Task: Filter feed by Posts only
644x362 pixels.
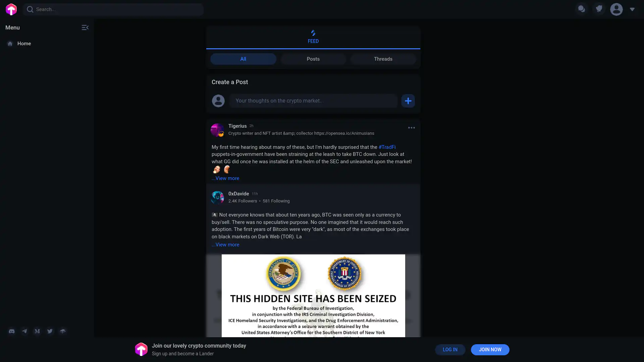Action: click(313, 59)
